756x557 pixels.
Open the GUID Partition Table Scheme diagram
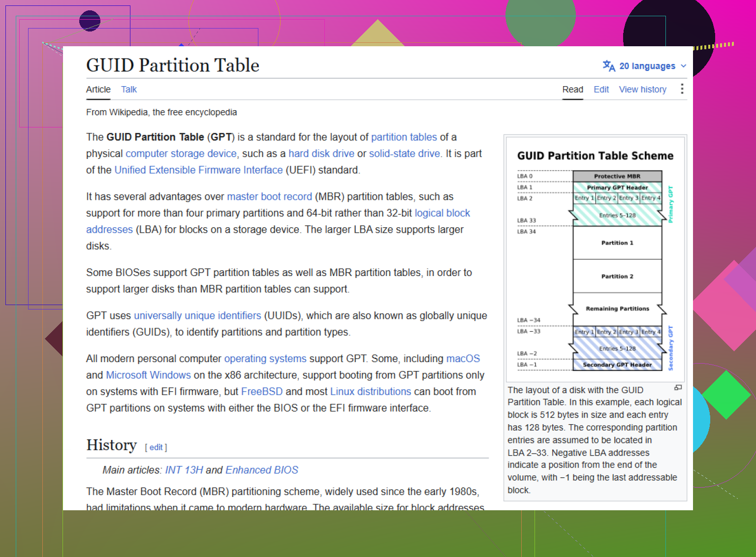pos(595,259)
